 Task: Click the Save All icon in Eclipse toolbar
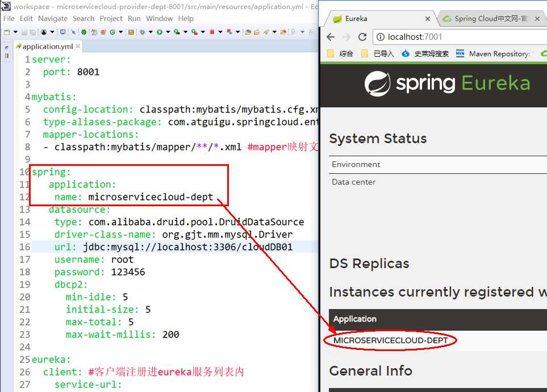pyautogui.click(x=33, y=32)
